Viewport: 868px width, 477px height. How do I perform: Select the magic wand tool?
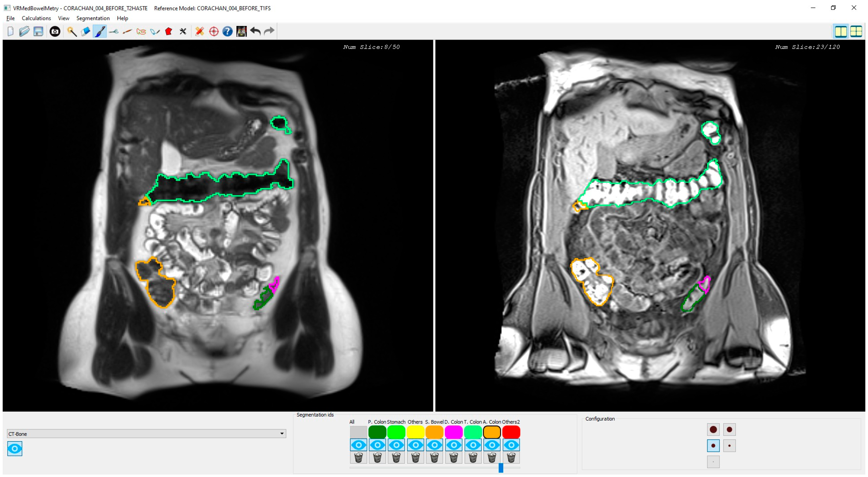point(71,31)
